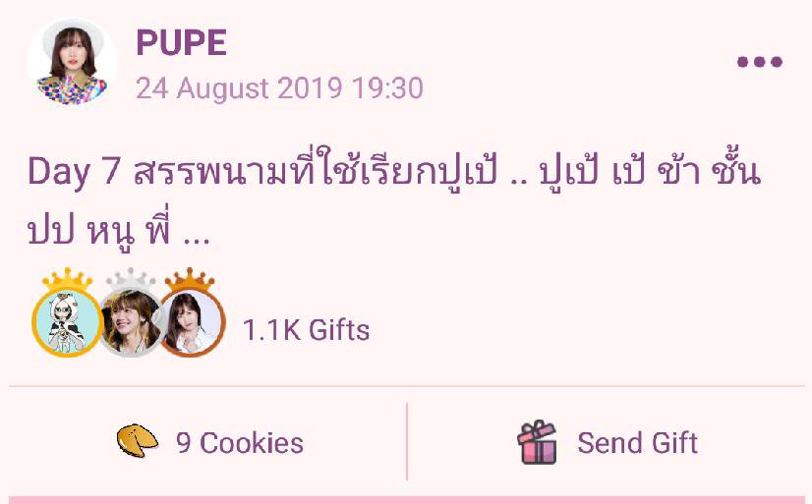Tap the pink gift box icon
Image resolution: width=812 pixels, height=504 pixels.
[x=538, y=442]
